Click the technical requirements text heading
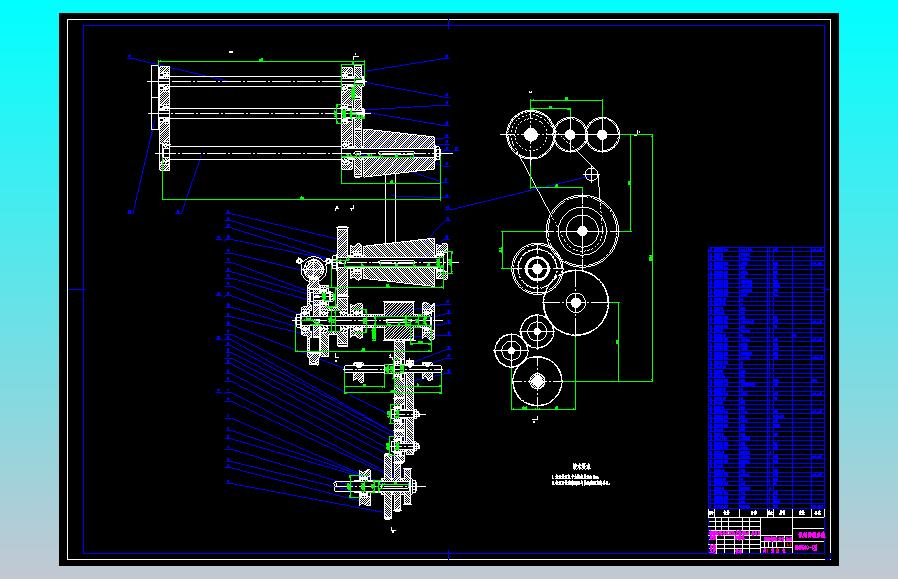This screenshot has height=579, width=898. point(581,467)
